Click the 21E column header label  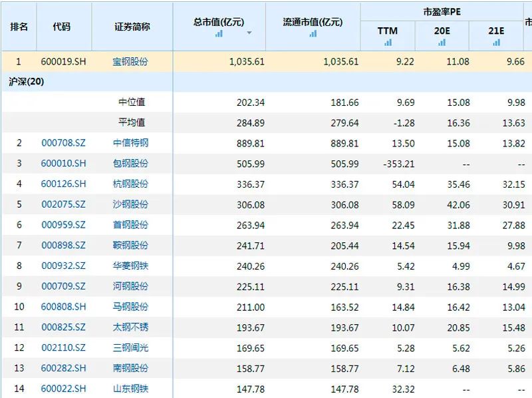(496, 31)
